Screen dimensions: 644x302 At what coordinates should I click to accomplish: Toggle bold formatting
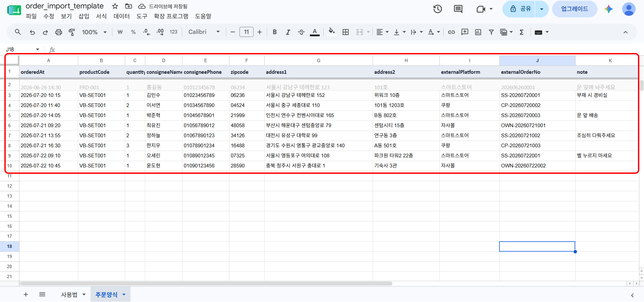point(275,32)
